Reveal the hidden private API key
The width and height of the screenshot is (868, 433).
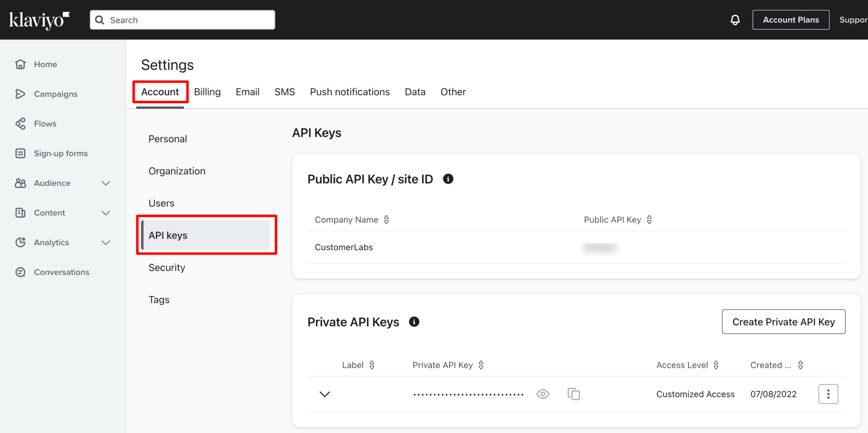pos(542,394)
